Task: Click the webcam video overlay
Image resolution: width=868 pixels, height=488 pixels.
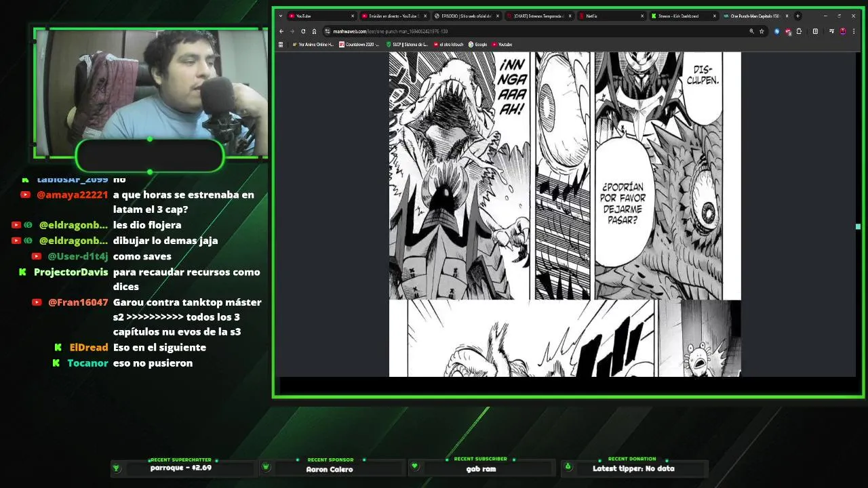Action: [150, 94]
